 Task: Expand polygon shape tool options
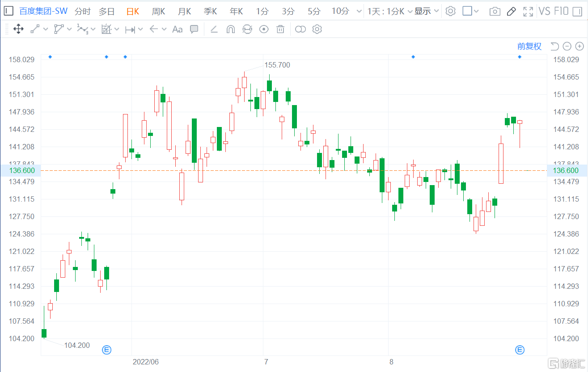tap(69, 30)
